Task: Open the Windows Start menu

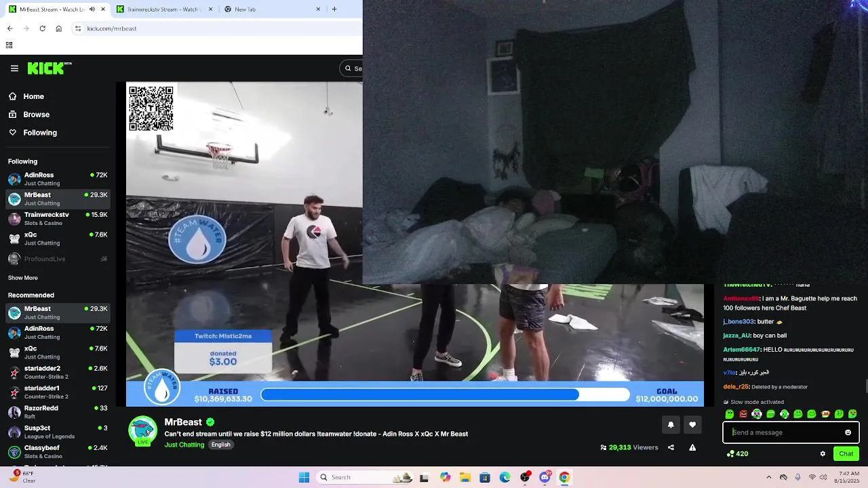Action: (304, 477)
